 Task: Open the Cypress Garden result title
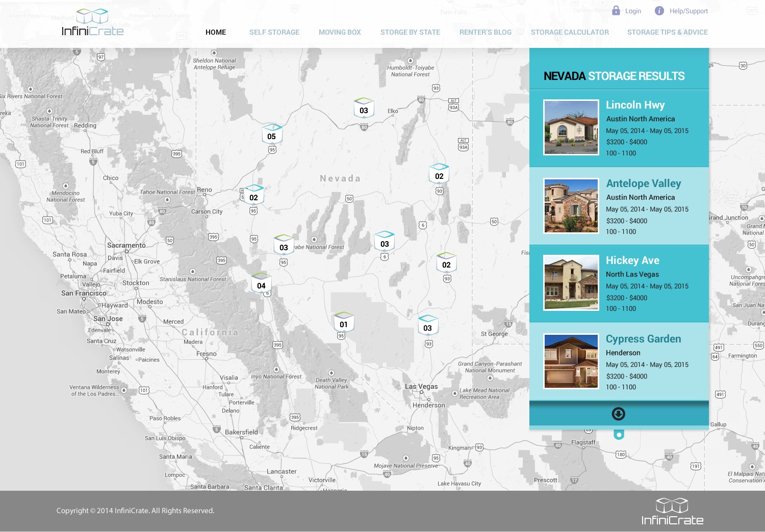pos(643,339)
